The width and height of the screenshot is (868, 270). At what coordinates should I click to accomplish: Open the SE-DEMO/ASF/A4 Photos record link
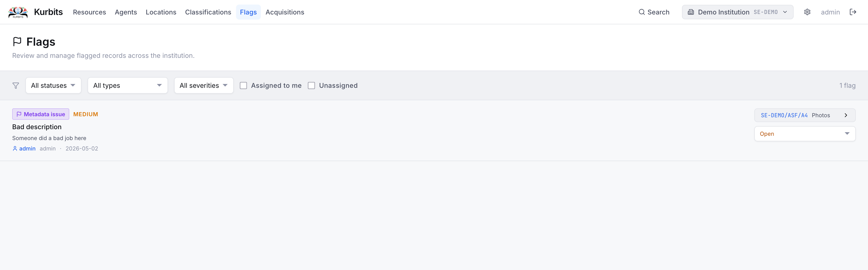pyautogui.click(x=805, y=115)
